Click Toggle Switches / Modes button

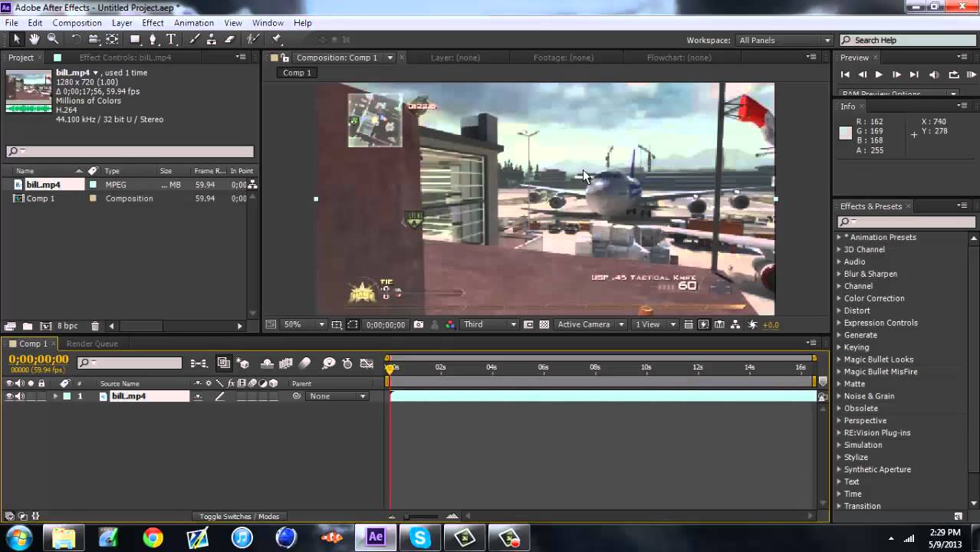[x=239, y=517]
